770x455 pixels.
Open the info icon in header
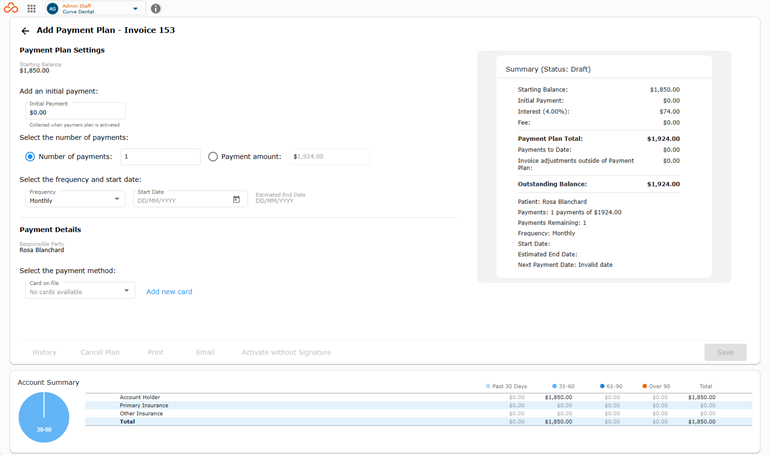(155, 8)
